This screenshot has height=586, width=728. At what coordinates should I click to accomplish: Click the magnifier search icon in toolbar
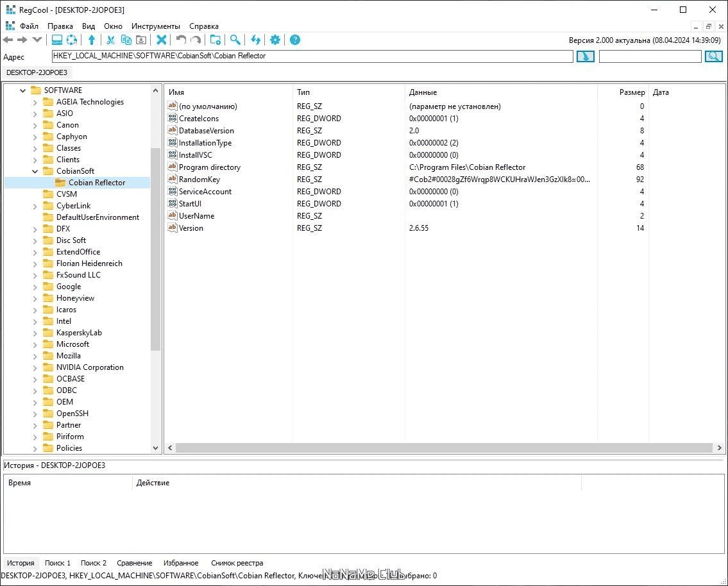[235, 40]
